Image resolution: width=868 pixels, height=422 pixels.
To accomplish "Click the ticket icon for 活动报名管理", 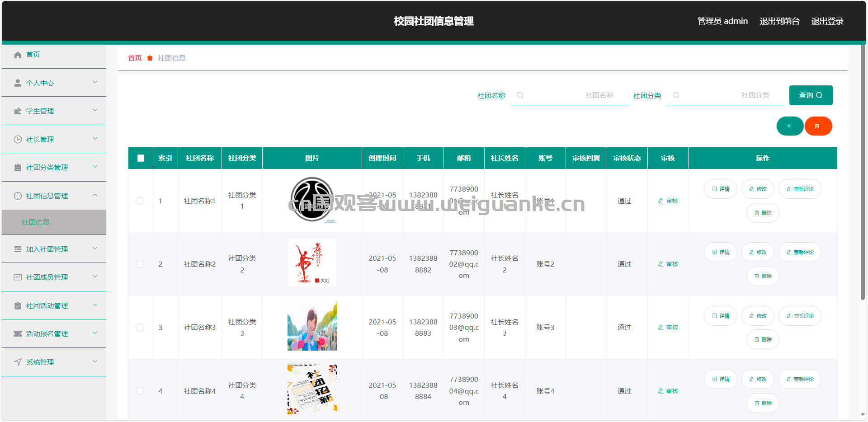I will [18, 334].
